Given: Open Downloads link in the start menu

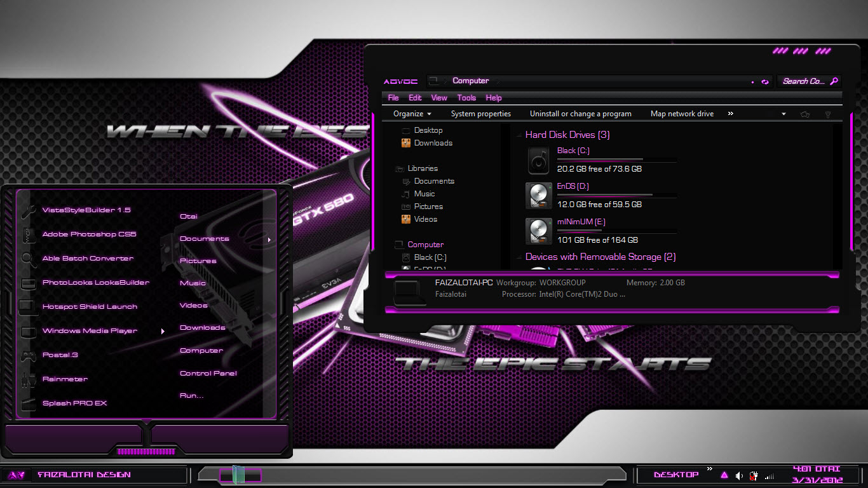Looking at the screenshot, I should pyautogui.click(x=203, y=328).
